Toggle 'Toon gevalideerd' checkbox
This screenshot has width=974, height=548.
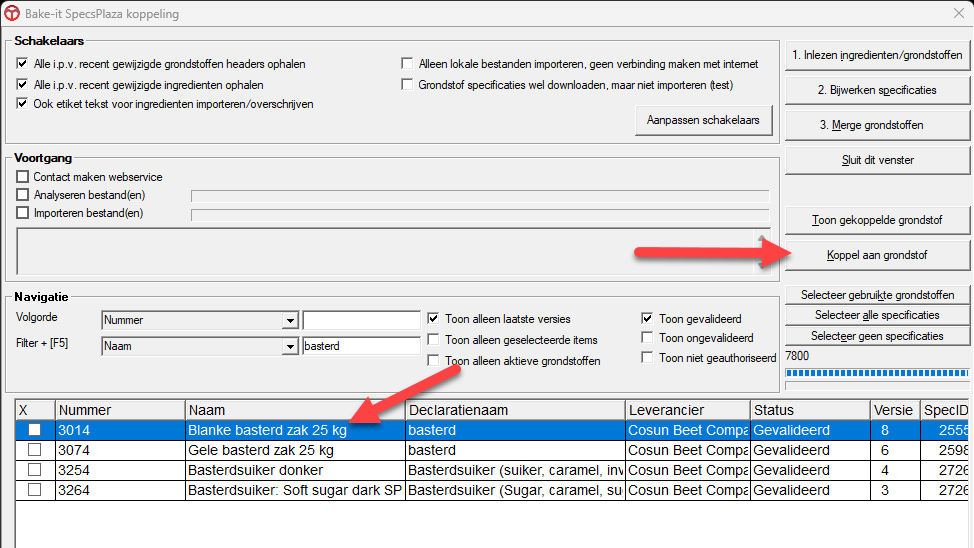click(647, 318)
